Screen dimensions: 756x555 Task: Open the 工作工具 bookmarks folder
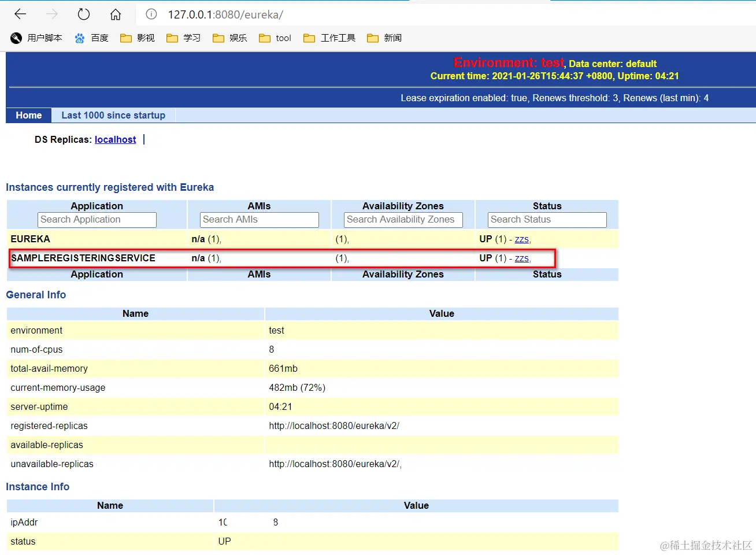coord(329,38)
